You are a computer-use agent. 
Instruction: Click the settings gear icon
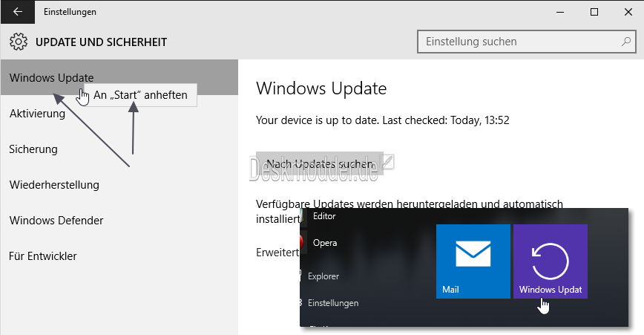(19, 42)
